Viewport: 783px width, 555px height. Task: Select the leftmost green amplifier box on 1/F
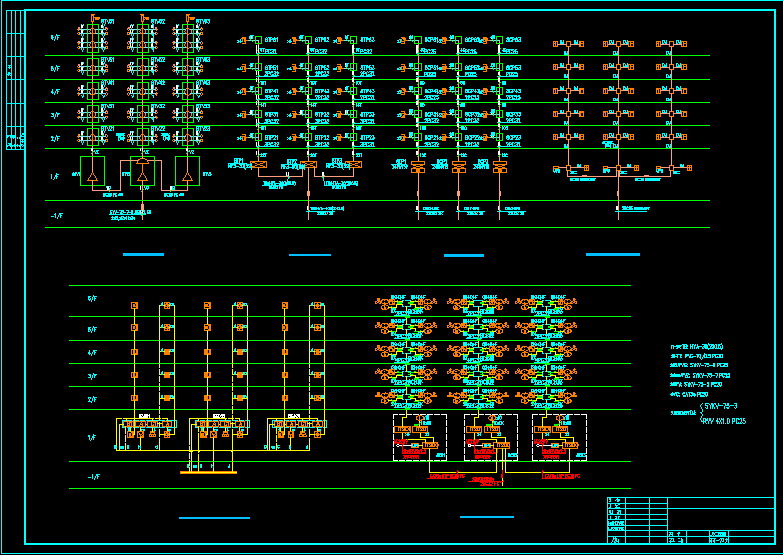pos(92,171)
